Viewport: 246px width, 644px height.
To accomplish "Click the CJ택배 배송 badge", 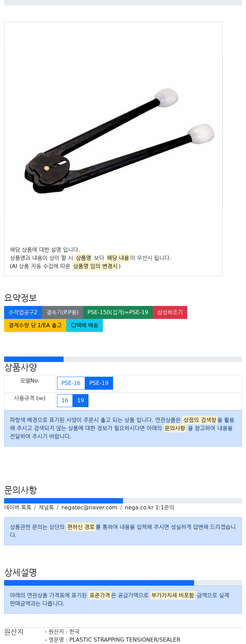I will [84, 325].
